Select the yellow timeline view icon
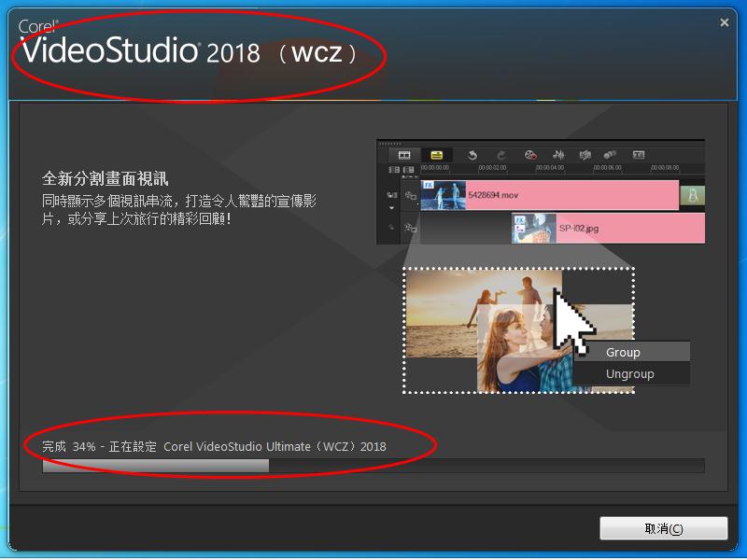 pyautogui.click(x=436, y=155)
